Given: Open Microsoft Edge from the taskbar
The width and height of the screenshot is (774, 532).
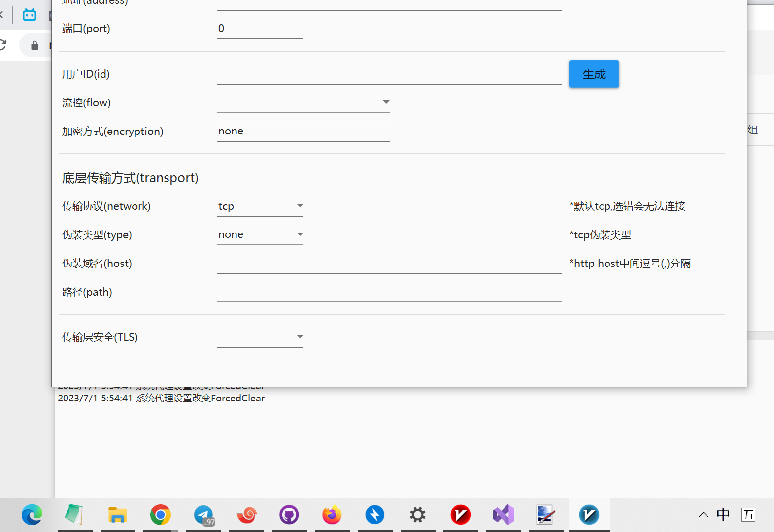Looking at the screenshot, I should pos(32,515).
